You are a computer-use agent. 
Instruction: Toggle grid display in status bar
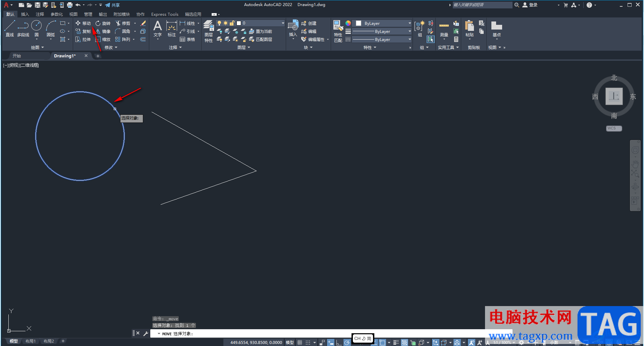point(300,343)
